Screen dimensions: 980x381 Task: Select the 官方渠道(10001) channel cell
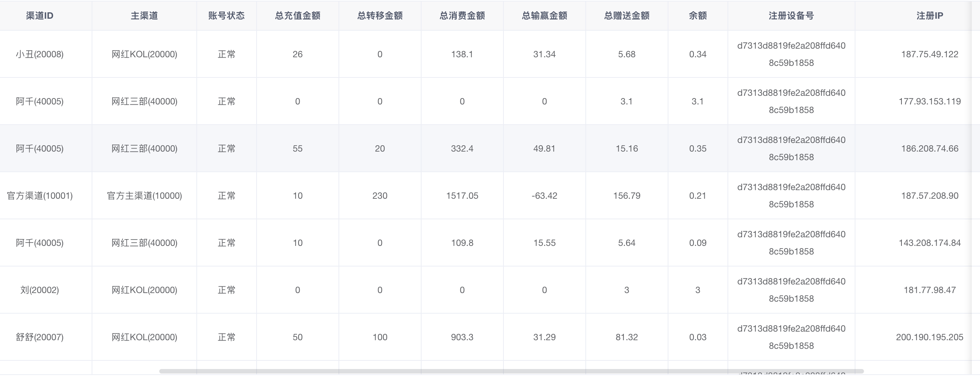point(40,196)
